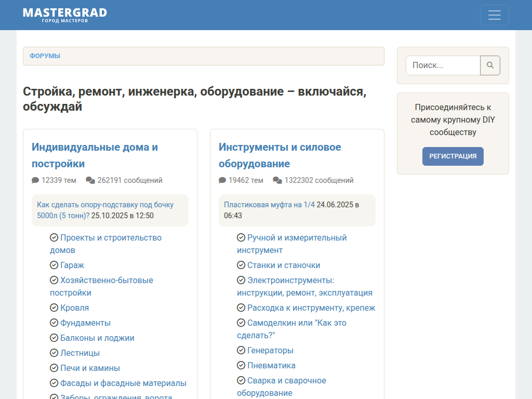Open Фасады и фасадные материалы subforum
This screenshot has width=532, height=399.
click(123, 383)
